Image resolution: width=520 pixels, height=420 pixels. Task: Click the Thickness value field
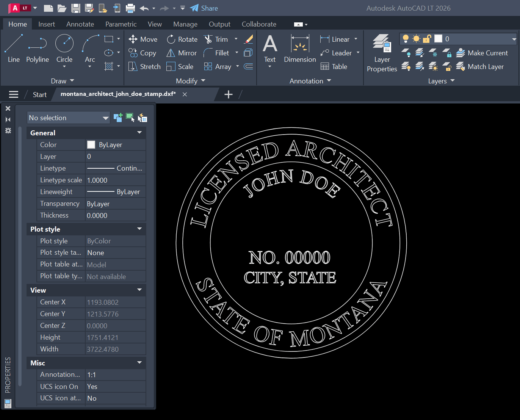pyautogui.click(x=116, y=215)
